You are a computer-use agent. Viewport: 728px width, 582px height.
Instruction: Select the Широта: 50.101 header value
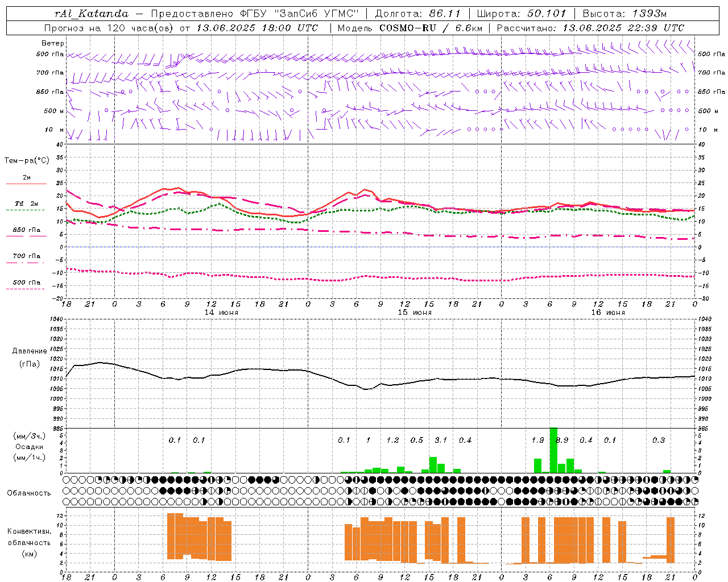click(x=522, y=14)
